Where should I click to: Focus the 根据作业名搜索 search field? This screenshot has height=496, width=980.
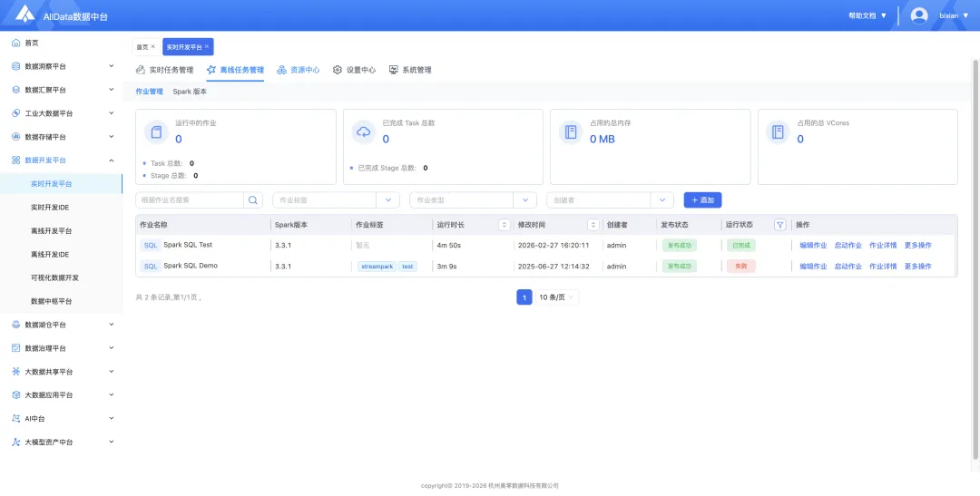pyautogui.click(x=190, y=199)
